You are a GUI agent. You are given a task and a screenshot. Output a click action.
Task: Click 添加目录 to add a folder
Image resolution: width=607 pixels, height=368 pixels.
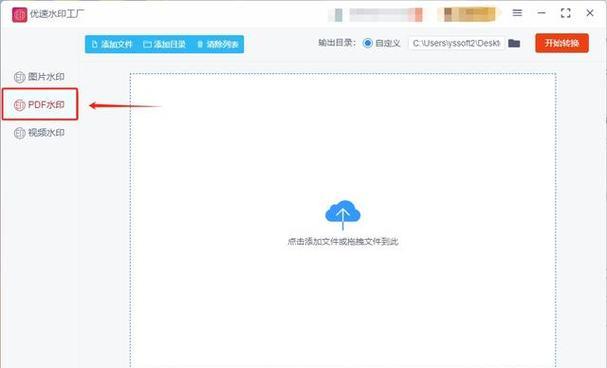tap(165, 45)
